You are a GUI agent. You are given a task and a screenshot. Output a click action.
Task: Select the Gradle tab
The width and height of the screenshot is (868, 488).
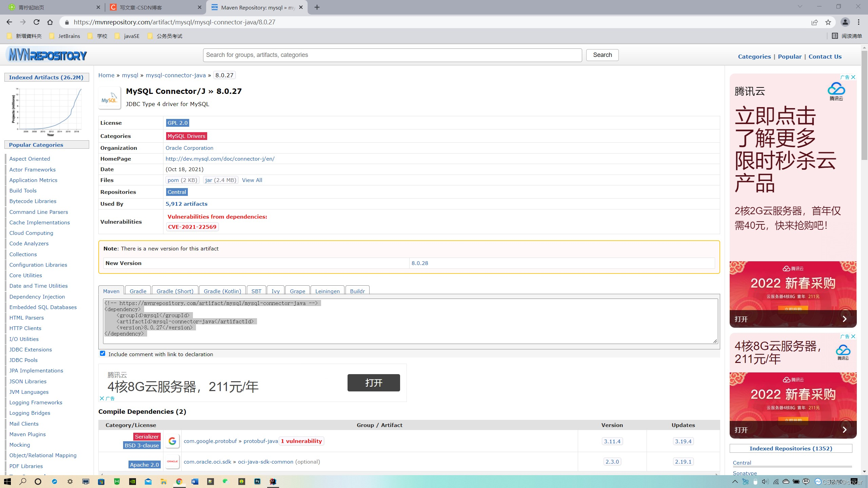[x=138, y=291]
